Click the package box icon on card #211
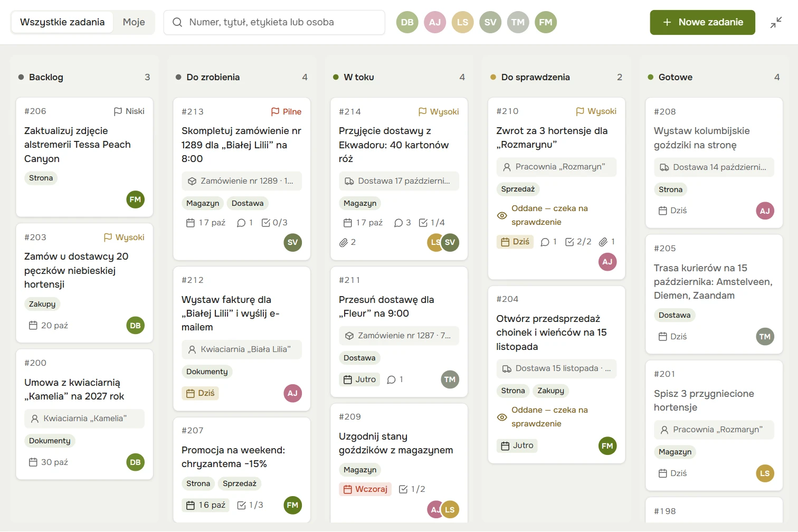 [349, 336]
